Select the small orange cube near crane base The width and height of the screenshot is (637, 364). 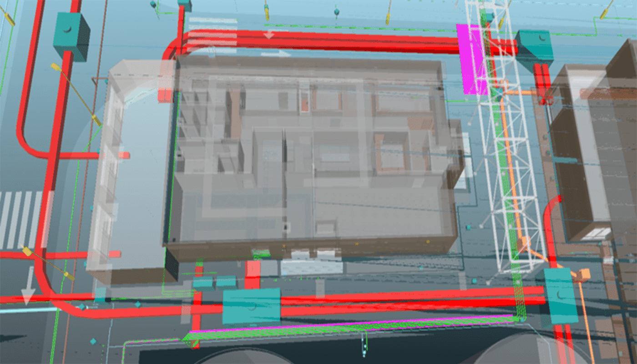[x=582, y=274]
